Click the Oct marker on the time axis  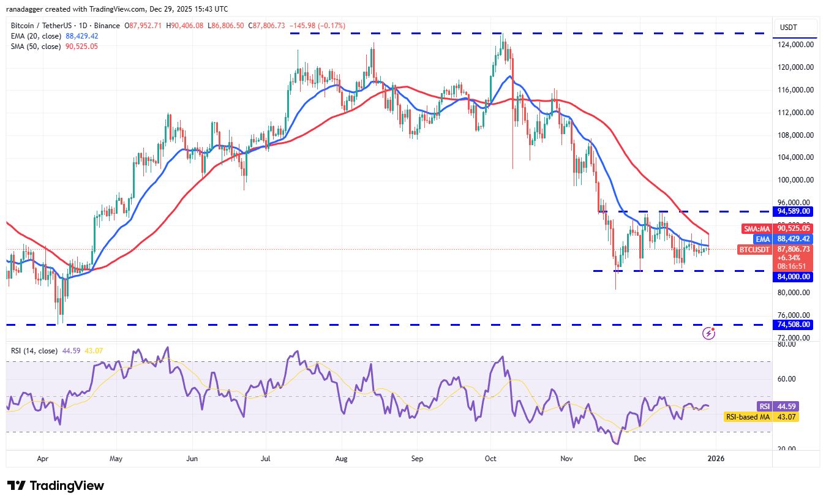pyautogui.click(x=491, y=458)
